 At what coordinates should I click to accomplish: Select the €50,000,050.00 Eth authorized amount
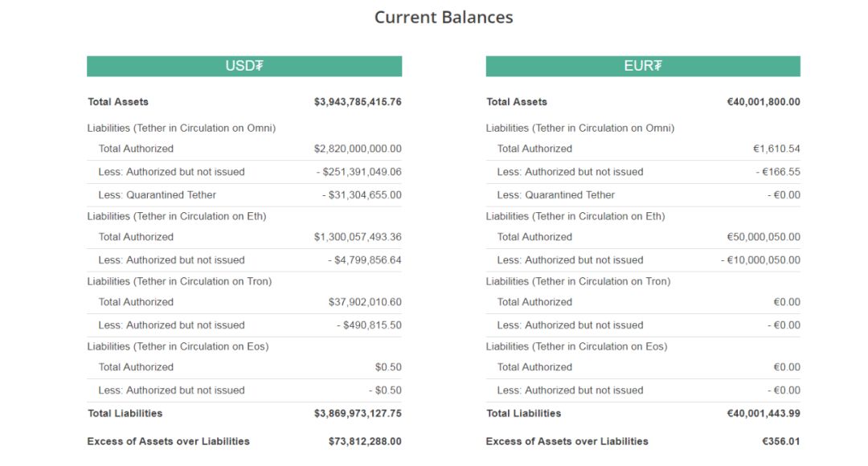764,237
